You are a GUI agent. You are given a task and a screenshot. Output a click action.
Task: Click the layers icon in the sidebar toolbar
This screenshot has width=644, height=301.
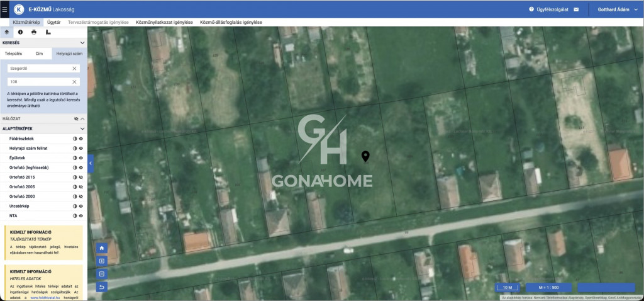click(7, 31)
